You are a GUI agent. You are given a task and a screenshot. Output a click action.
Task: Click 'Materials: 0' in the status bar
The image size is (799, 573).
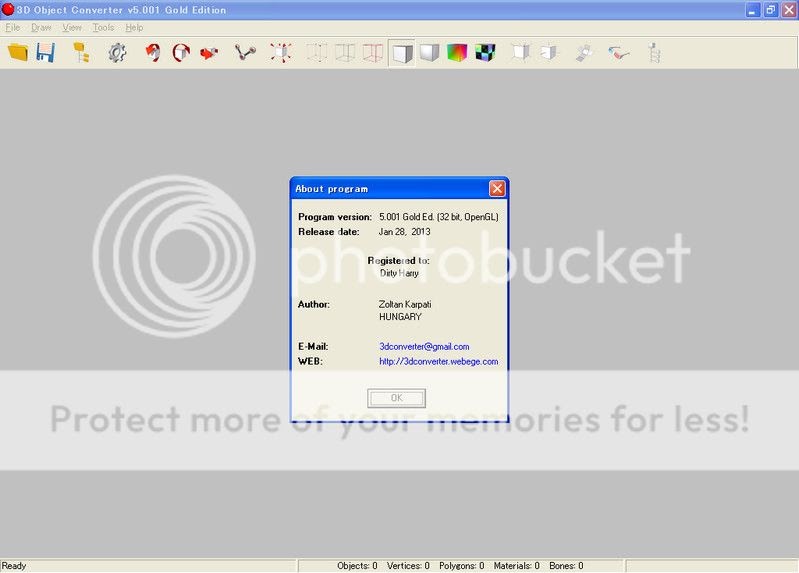click(x=516, y=566)
